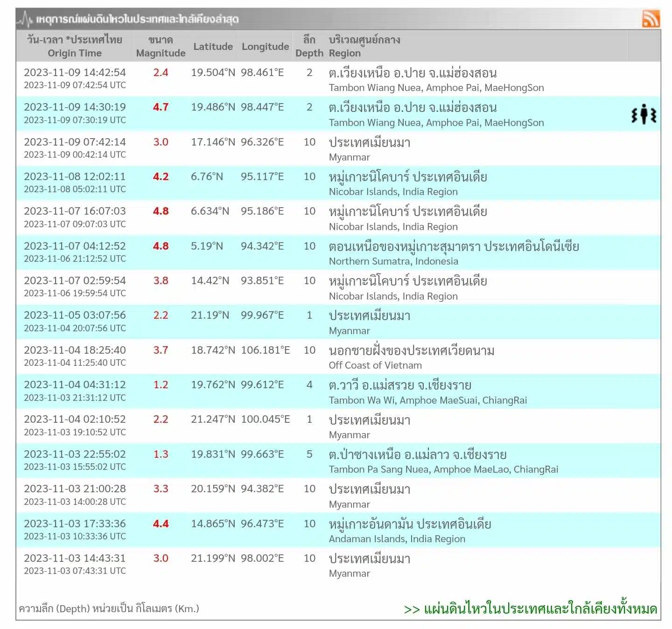Screen dimensions: 672x629
Task: Select origin time 2023-11-08 12:02:11
Action: (x=75, y=176)
